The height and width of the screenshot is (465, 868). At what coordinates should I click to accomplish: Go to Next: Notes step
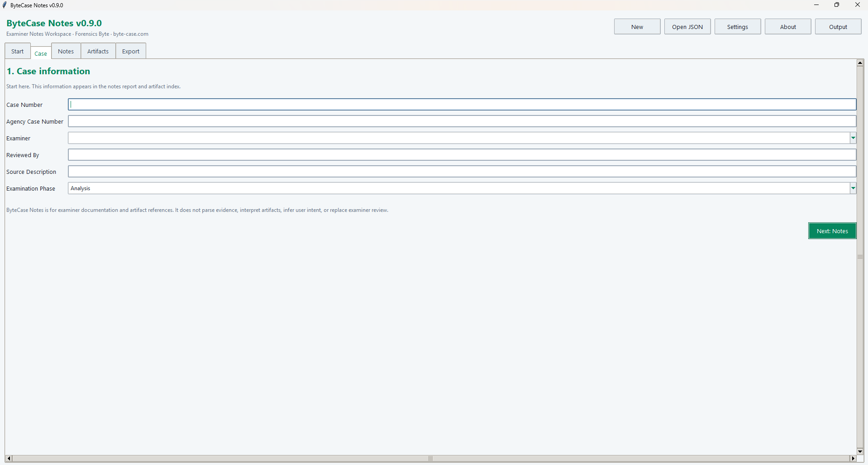(x=832, y=231)
